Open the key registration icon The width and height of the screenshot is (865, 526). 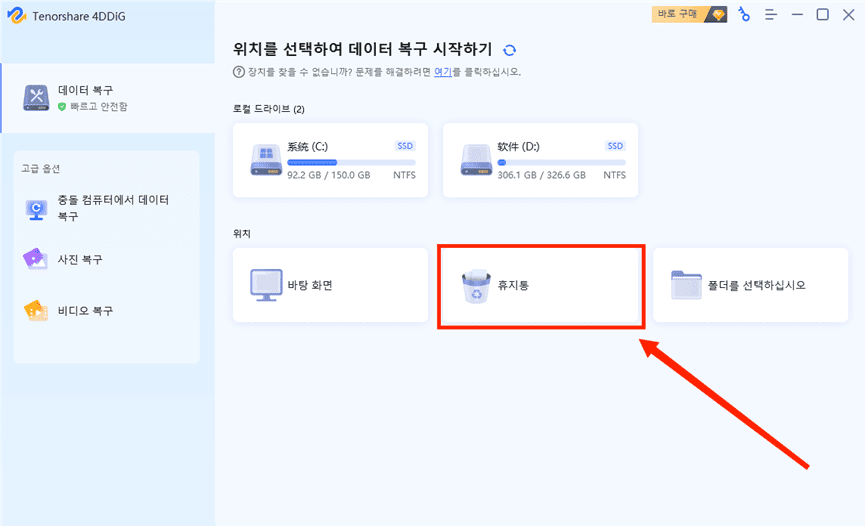click(x=744, y=15)
